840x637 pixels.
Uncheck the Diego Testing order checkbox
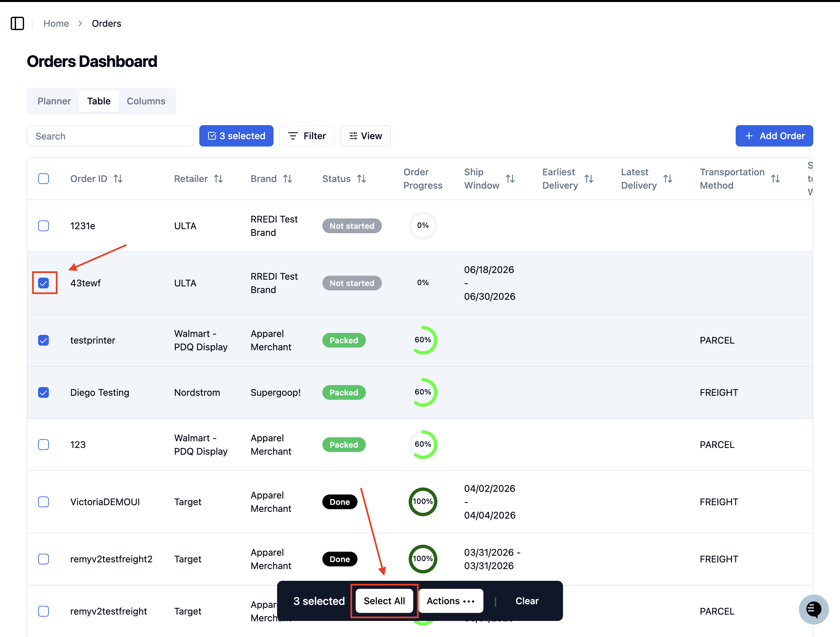(44, 392)
